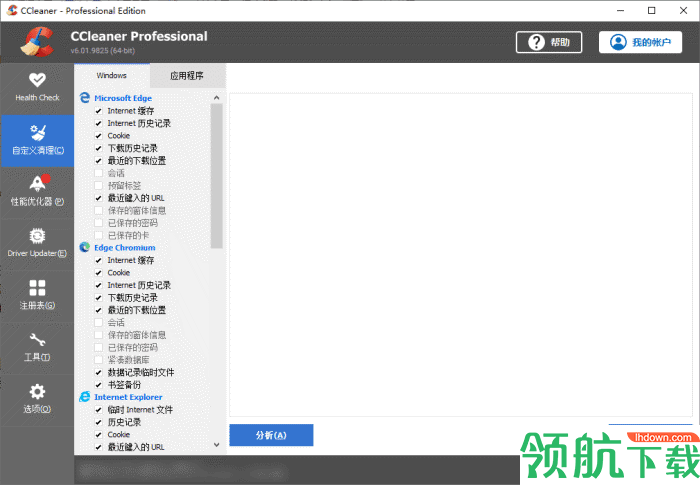Check 紧凑数据库 checkbox
Image resolution: width=700 pixels, height=485 pixels.
[99, 360]
